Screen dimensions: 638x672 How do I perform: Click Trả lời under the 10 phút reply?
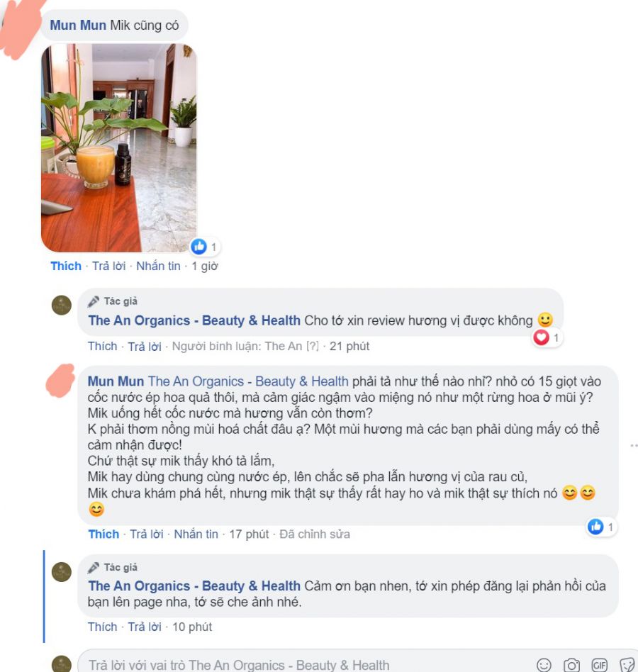point(145,627)
